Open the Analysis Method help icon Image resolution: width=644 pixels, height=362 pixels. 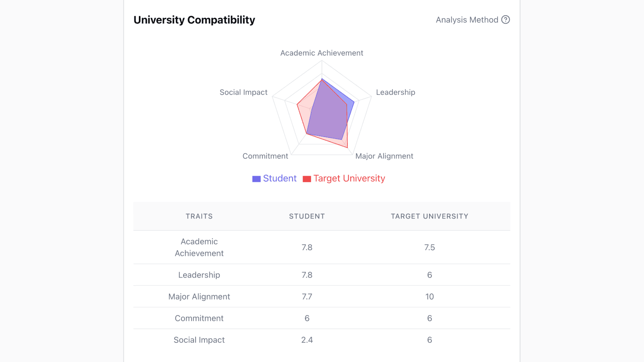[506, 20]
